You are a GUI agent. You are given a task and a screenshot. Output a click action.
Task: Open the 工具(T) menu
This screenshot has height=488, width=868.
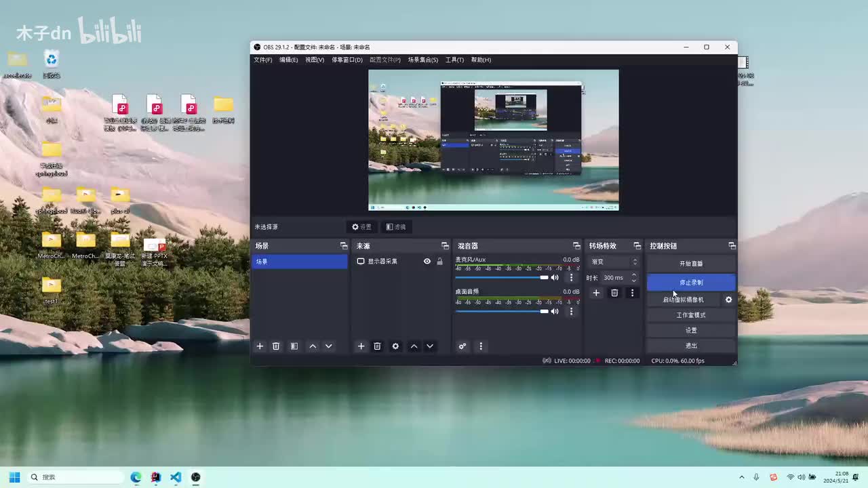(454, 60)
